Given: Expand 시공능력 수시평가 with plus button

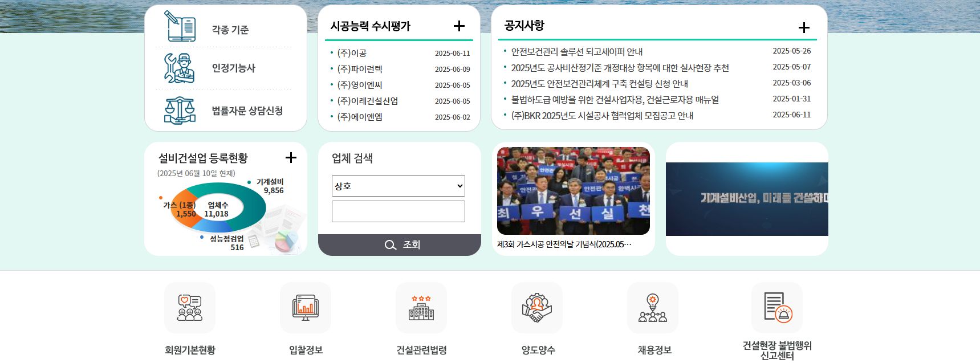Looking at the screenshot, I should click(459, 26).
